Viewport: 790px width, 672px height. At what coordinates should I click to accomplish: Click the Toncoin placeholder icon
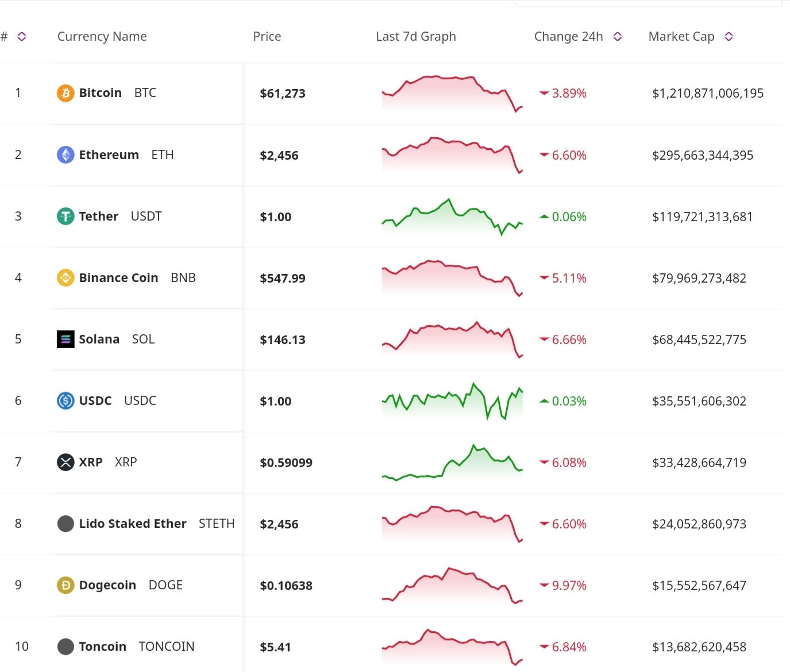click(65, 647)
